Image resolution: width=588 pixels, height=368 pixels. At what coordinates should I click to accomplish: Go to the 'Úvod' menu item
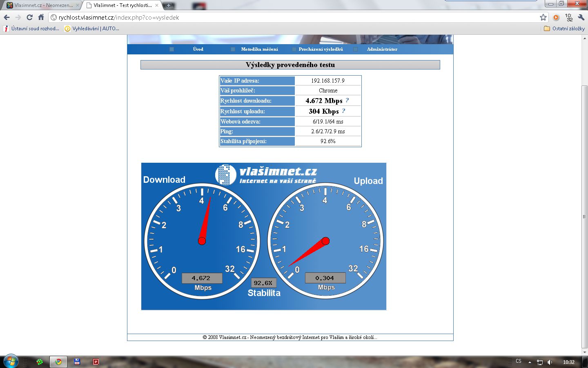[x=198, y=49]
